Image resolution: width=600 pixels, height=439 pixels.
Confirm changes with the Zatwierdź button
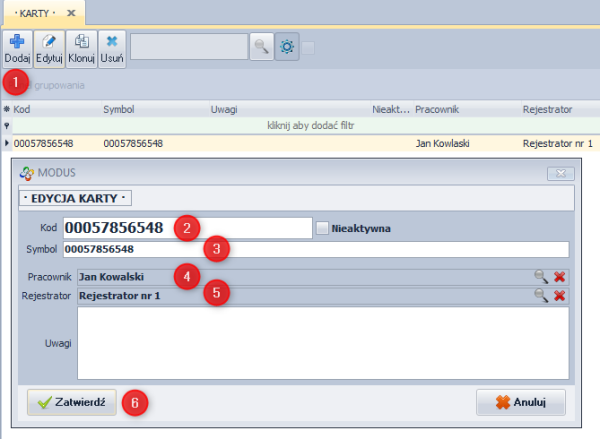(x=72, y=402)
